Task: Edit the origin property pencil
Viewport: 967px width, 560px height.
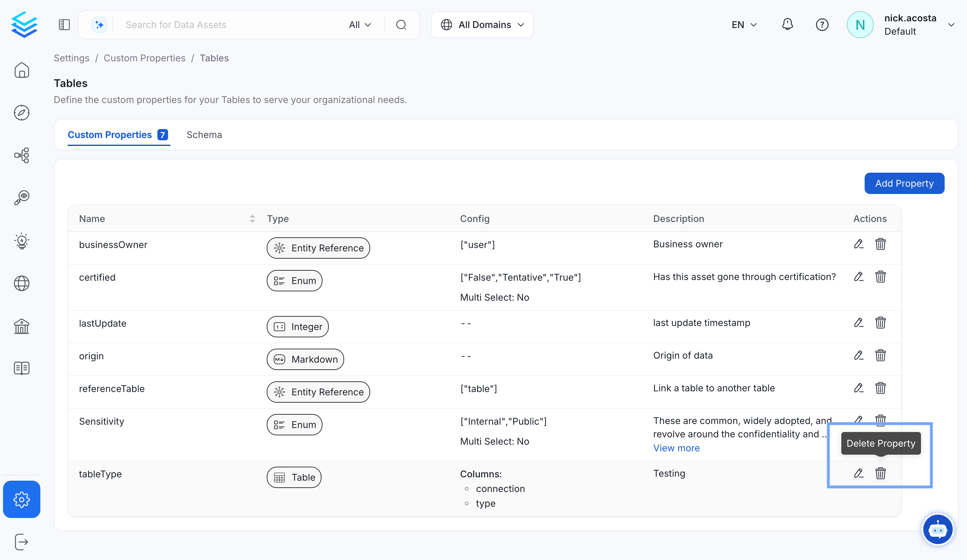Action: 858,355
